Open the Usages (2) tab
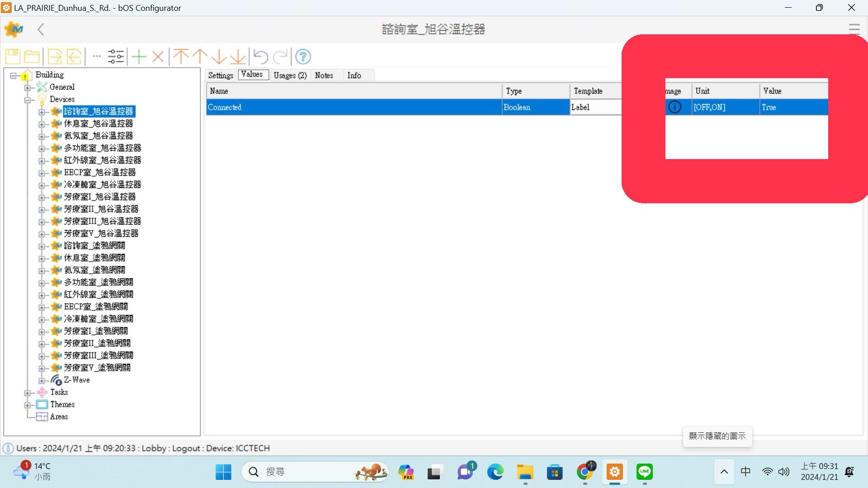 pos(290,75)
